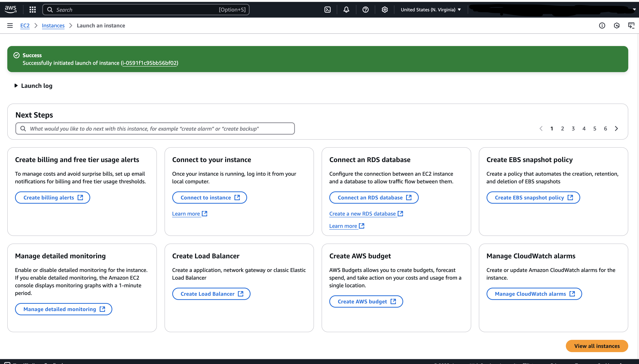The height and width of the screenshot is (364, 639).
Task: Open the CloudShell terminal icon
Action: point(327,10)
